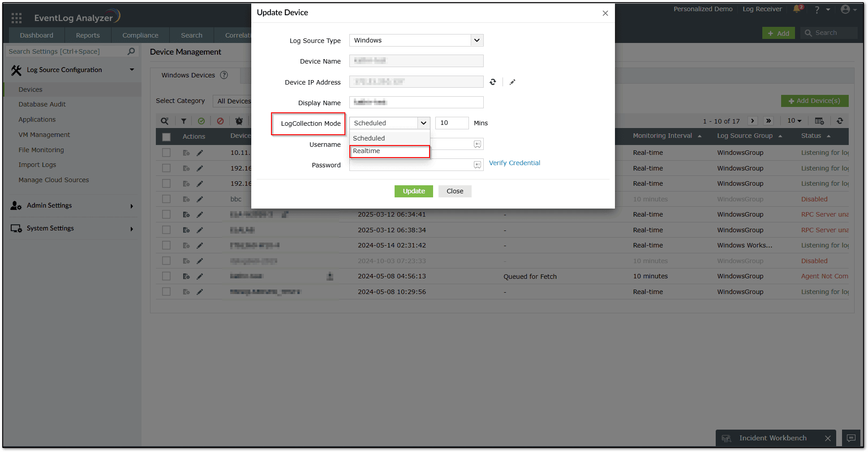This screenshot has height=452, width=868.
Task: Check the box for bbc device
Action: (166, 199)
